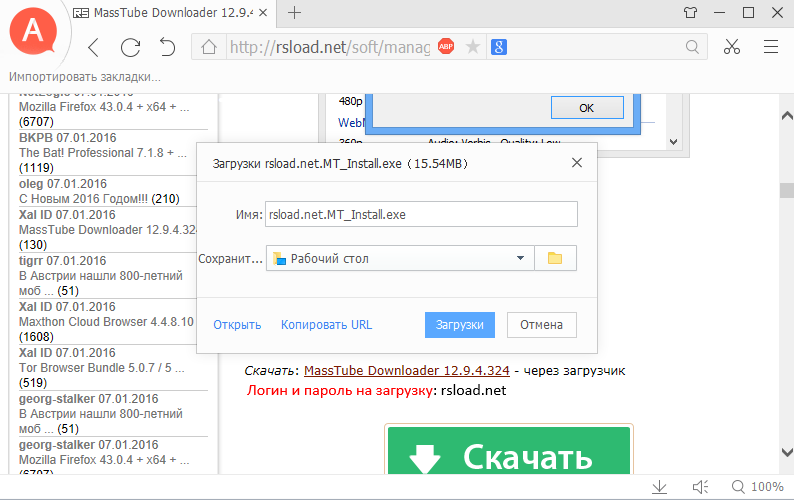Click Импортировать закладки link

(x=85, y=77)
